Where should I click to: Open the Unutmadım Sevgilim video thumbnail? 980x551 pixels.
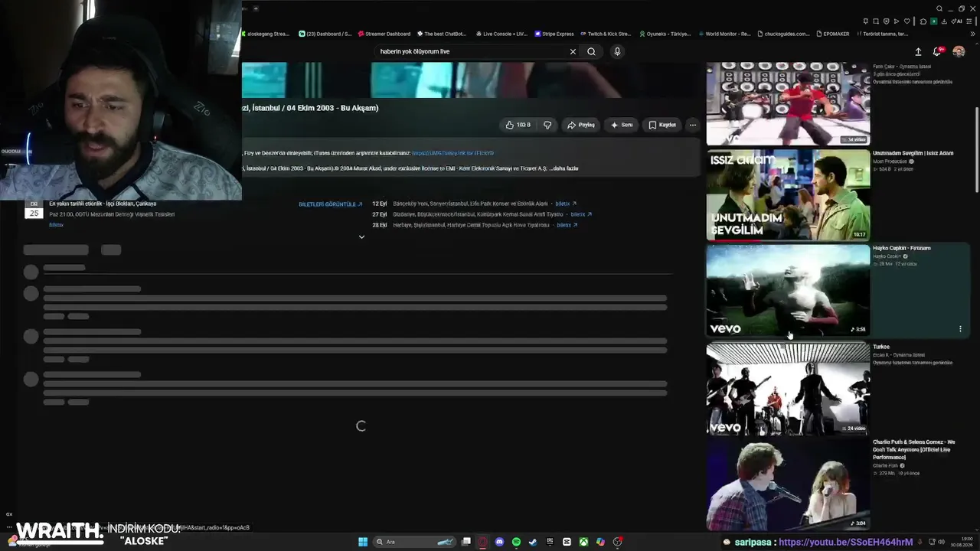pyautogui.click(x=788, y=194)
